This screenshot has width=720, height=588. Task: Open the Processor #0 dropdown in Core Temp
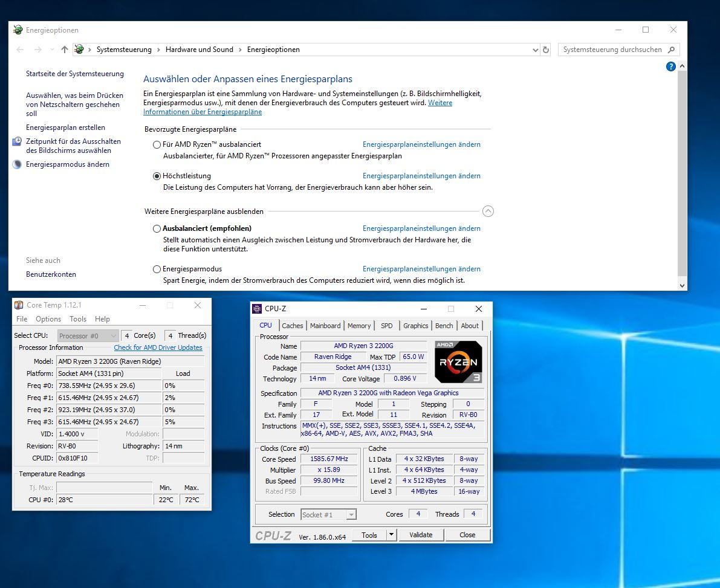tap(88, 335)
